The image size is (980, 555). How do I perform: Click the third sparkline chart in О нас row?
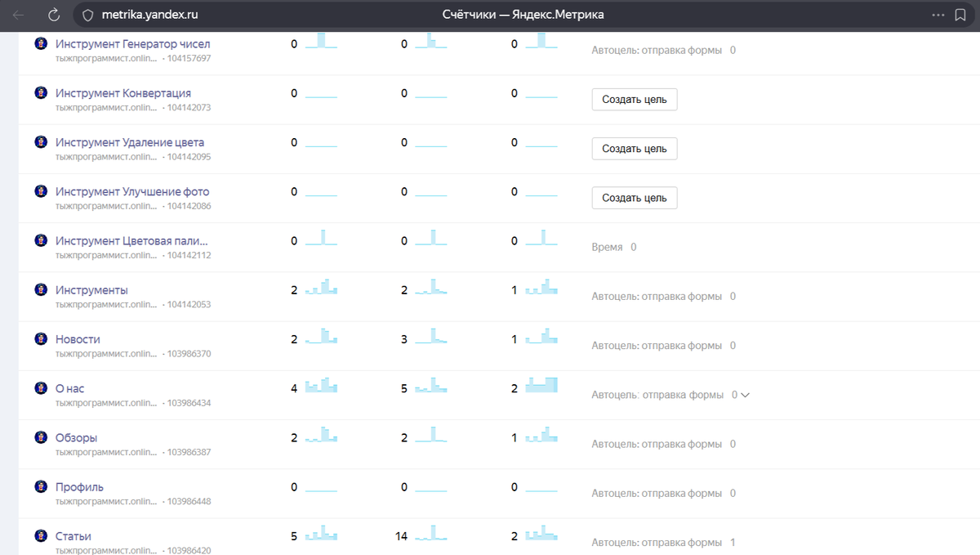click(x=541, y=384)
